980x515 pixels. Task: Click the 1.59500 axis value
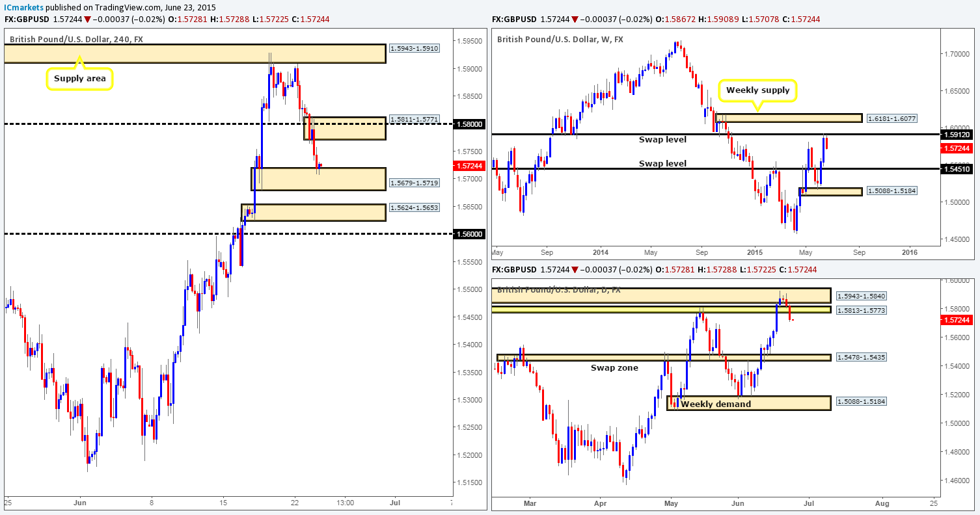469,41
